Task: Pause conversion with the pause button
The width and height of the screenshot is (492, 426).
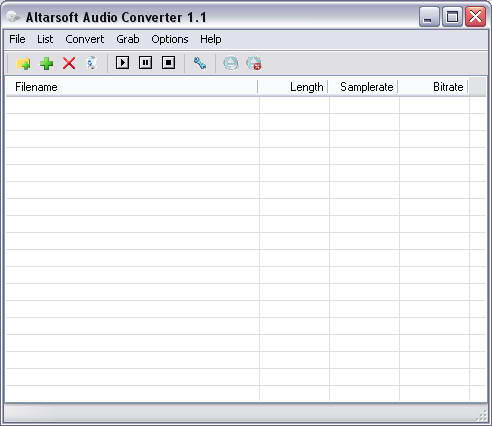Action: [145, 63]
